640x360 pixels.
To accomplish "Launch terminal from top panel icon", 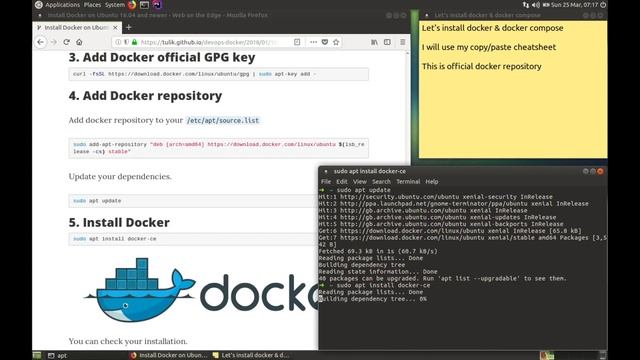I will tap(144, 5).
